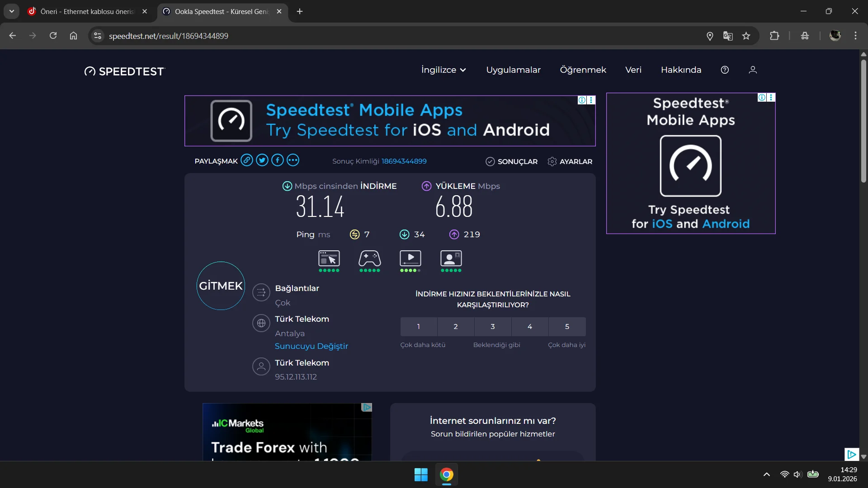This screenshot has width=868, height=488.
Task: Open the help question mark icon
Action: pos(725,70)
